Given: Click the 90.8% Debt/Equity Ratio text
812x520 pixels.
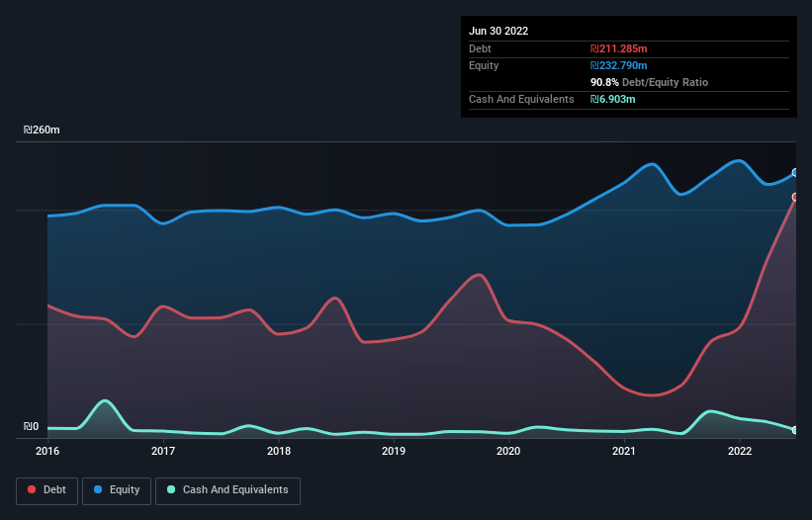Looking at the screenshot, I should 649,82.
